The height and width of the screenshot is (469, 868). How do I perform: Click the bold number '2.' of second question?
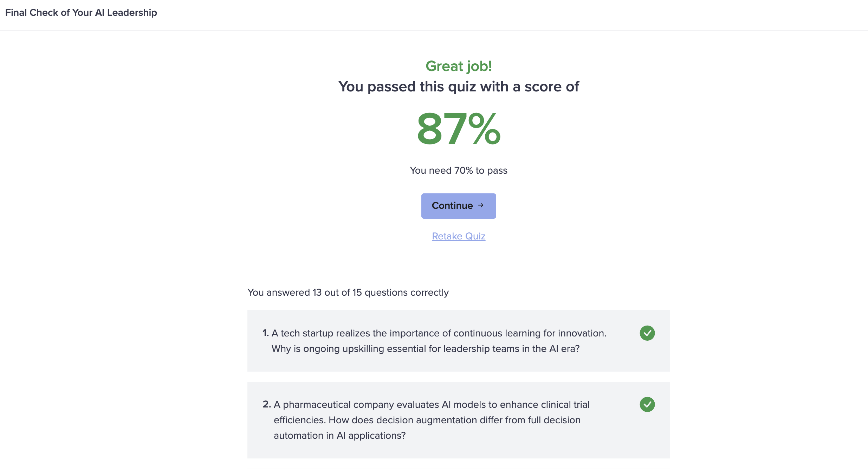[x=267, y=405]
